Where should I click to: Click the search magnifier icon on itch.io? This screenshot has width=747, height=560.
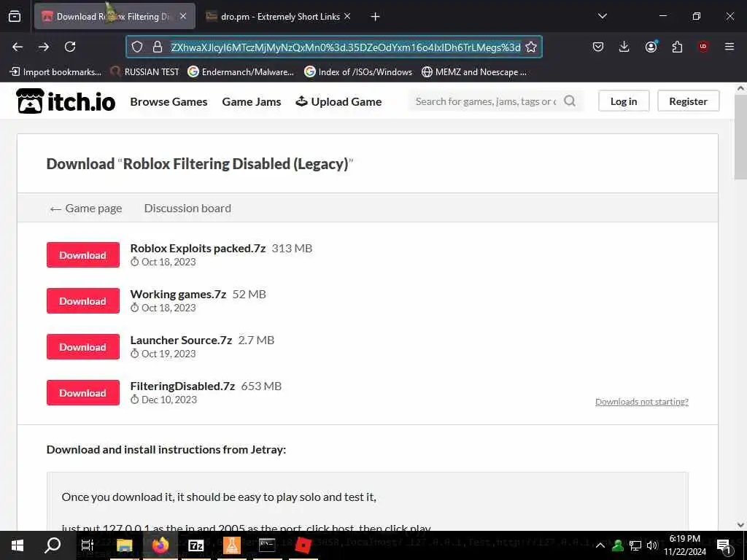pos(569,101)
